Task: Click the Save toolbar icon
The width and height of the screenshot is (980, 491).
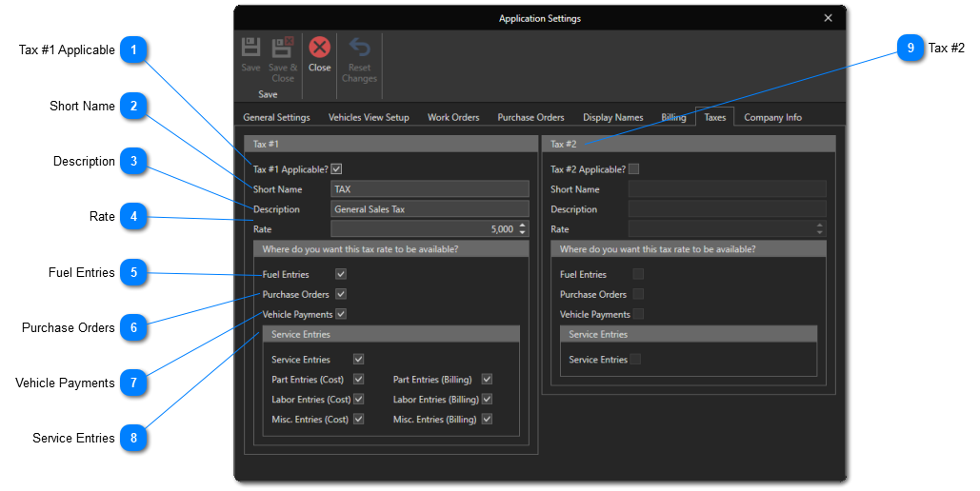Action: coord(250,49)
